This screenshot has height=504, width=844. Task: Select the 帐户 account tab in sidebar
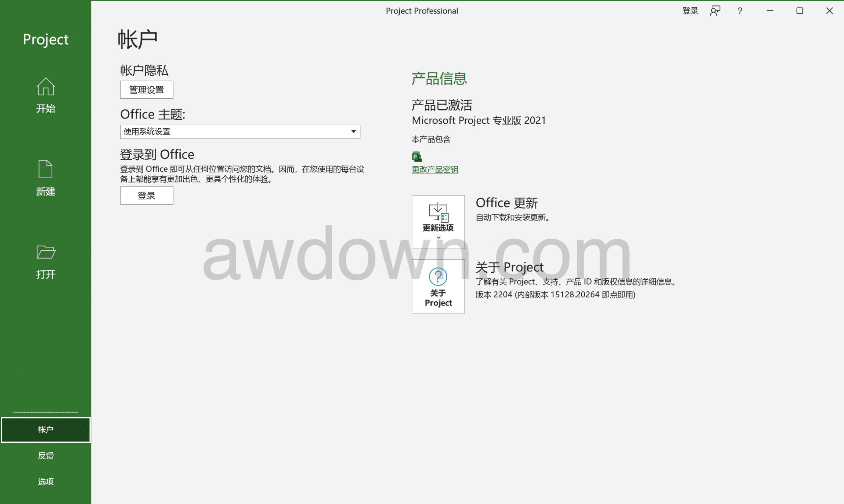point(45,430)
